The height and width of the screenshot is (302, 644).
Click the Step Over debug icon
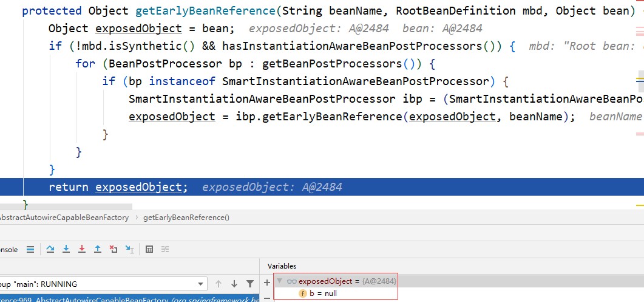click(x=50, y=249)
